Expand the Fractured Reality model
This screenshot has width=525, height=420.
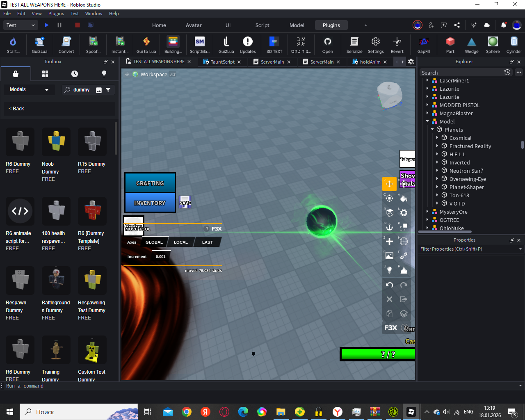click(437, 146)
